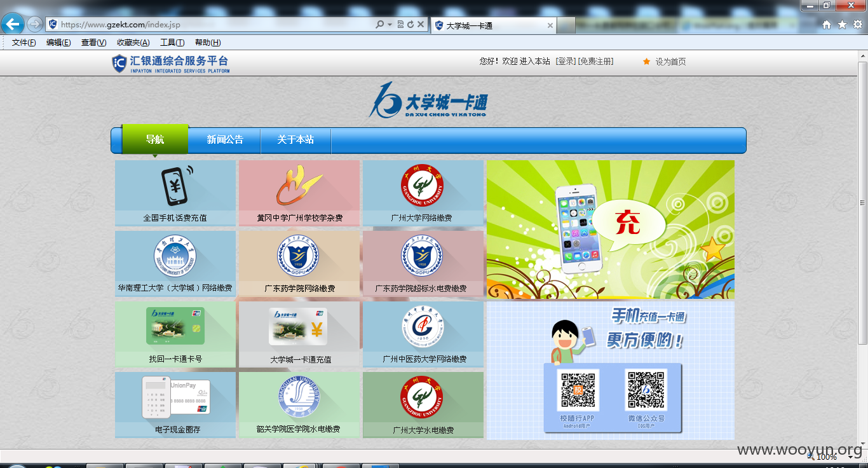Open the 查看(V) menu
The image size is (868, 468).
[x=93, y=43]
